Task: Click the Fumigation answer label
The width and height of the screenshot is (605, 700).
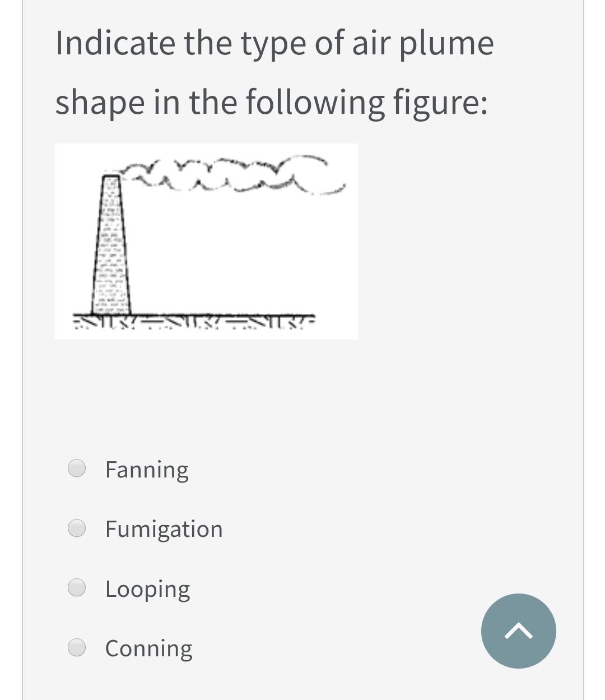Action: (164, 529)
